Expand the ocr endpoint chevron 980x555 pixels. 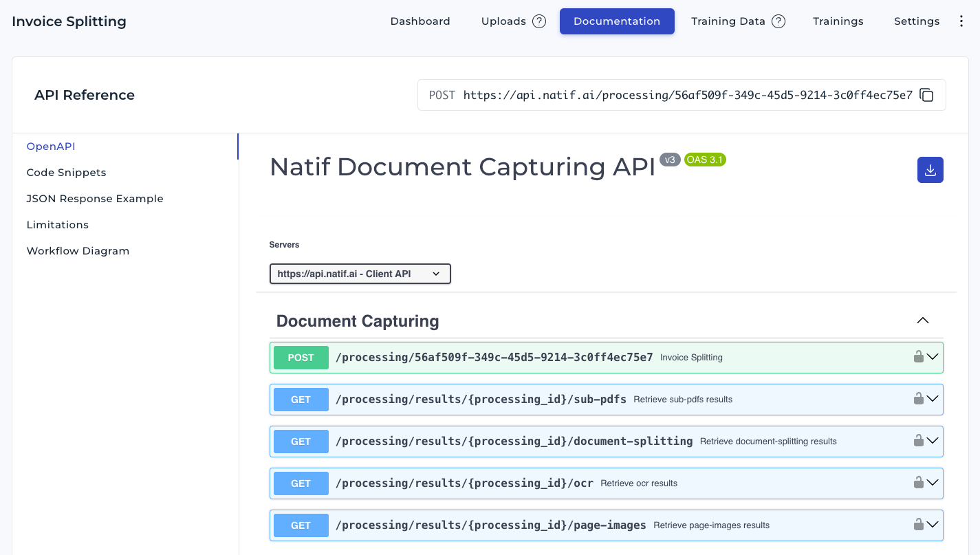point(933,483)
